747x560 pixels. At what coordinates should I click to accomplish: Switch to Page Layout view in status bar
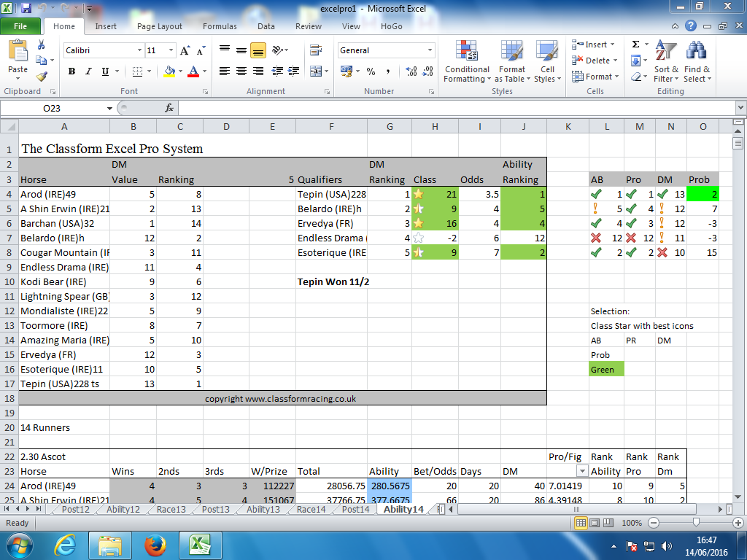point(595,523)
